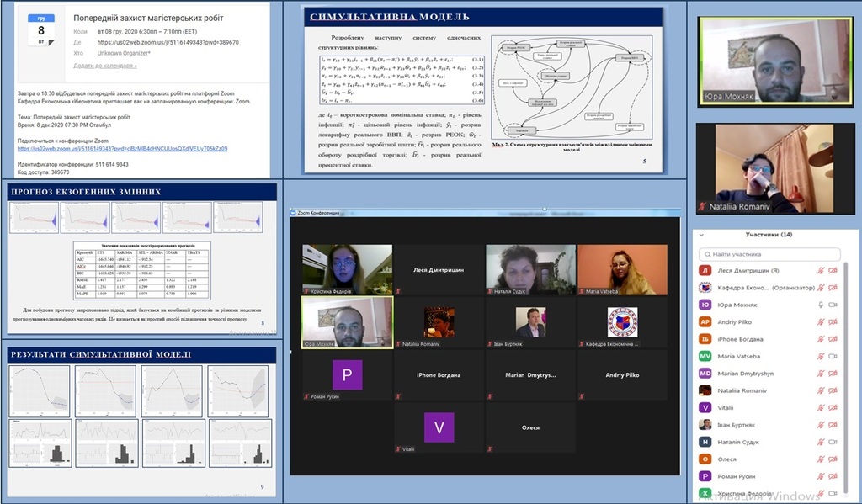The width and height of the screenshot is (862, 504).
Task: Click muted mic icon beside Роман Русин
Action: click(821, 476)
